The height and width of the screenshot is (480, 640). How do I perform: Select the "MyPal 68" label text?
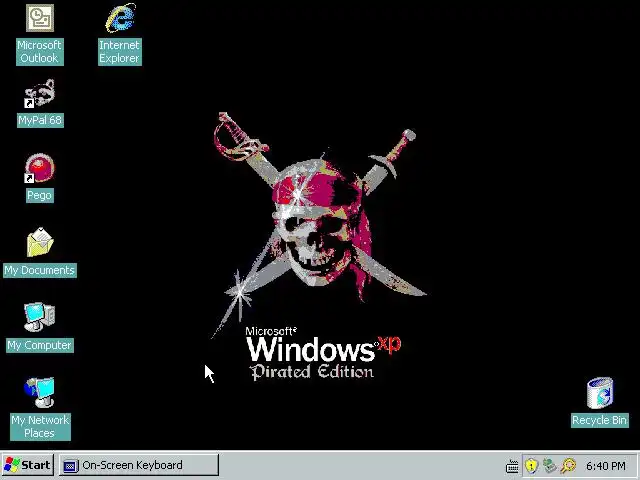coord(40,120)
